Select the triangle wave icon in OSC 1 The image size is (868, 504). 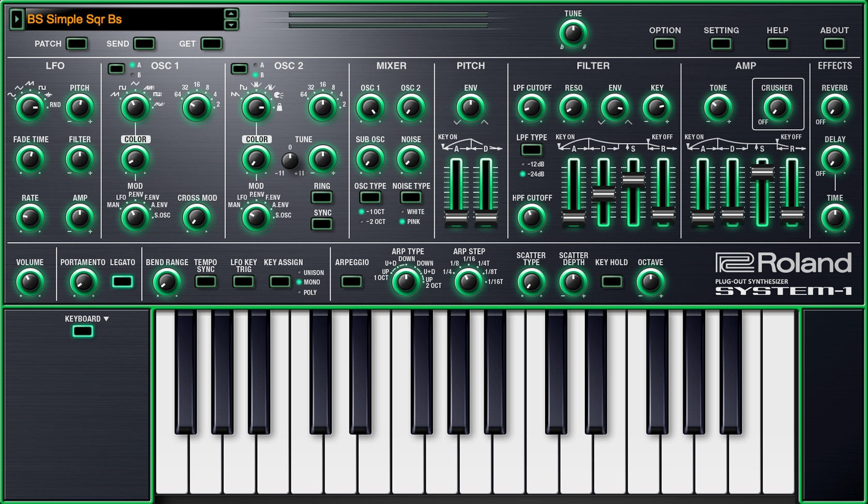135,84
